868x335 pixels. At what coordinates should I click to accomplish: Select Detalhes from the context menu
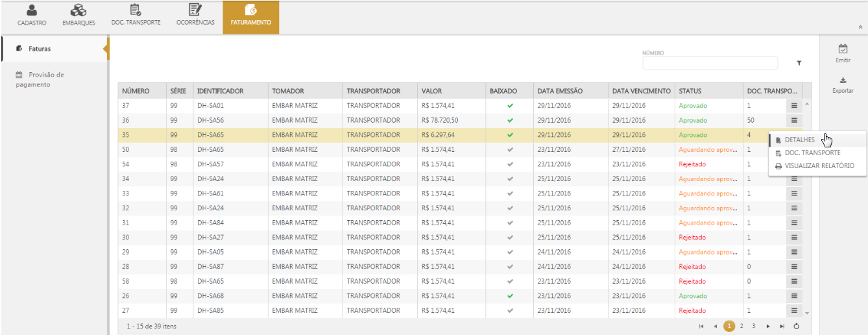799,140
